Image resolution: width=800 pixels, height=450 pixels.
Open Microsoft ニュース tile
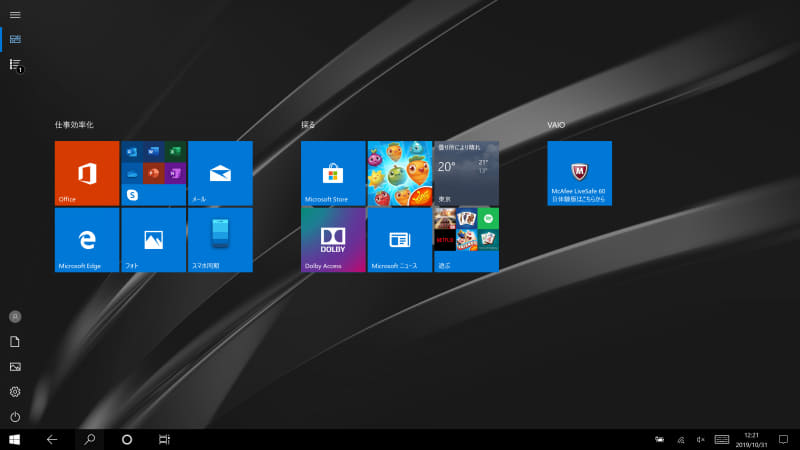click(x=400, y=240)
